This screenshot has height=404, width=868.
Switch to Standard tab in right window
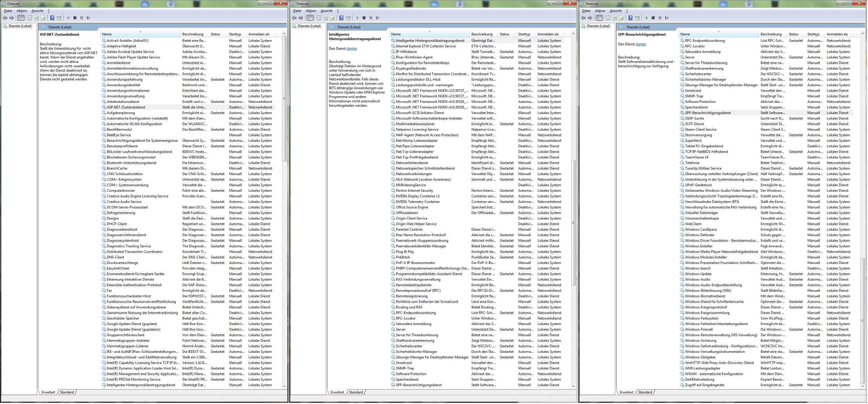[x=645, y=393]
